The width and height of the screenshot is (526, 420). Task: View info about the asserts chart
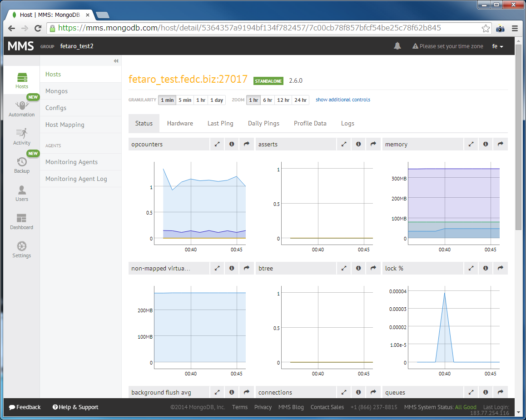pos(358,144)
